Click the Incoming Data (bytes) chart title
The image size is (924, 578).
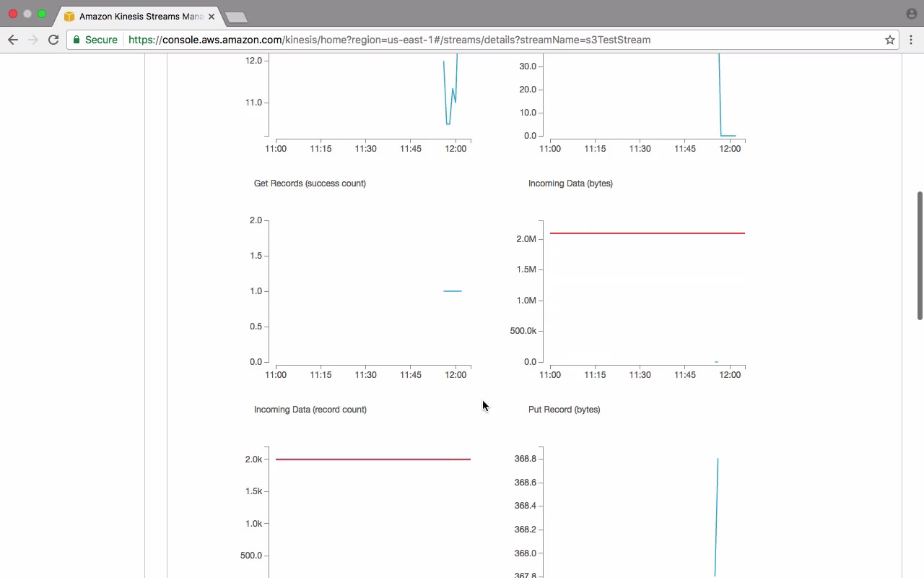pyautogui.click(x=570, y=184)
